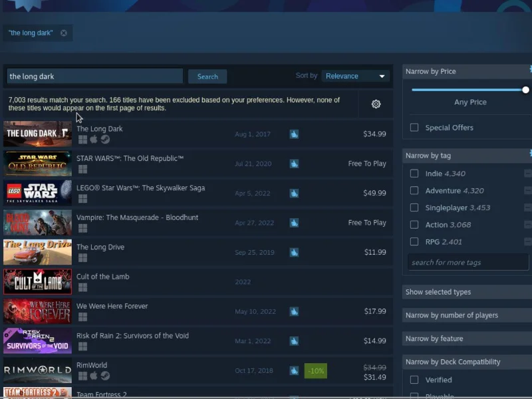Expand Narrow by number of players
532x399 pixels.
(467, 315)
